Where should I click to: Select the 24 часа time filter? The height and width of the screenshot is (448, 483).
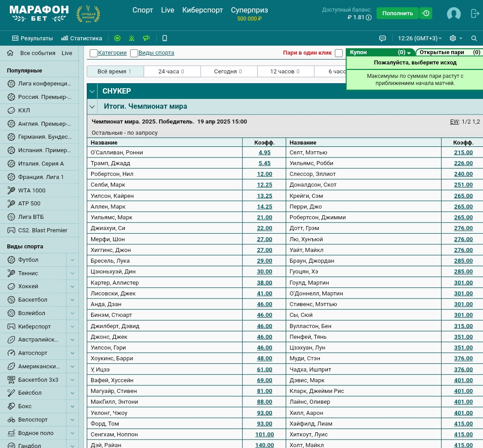(172, 72)
